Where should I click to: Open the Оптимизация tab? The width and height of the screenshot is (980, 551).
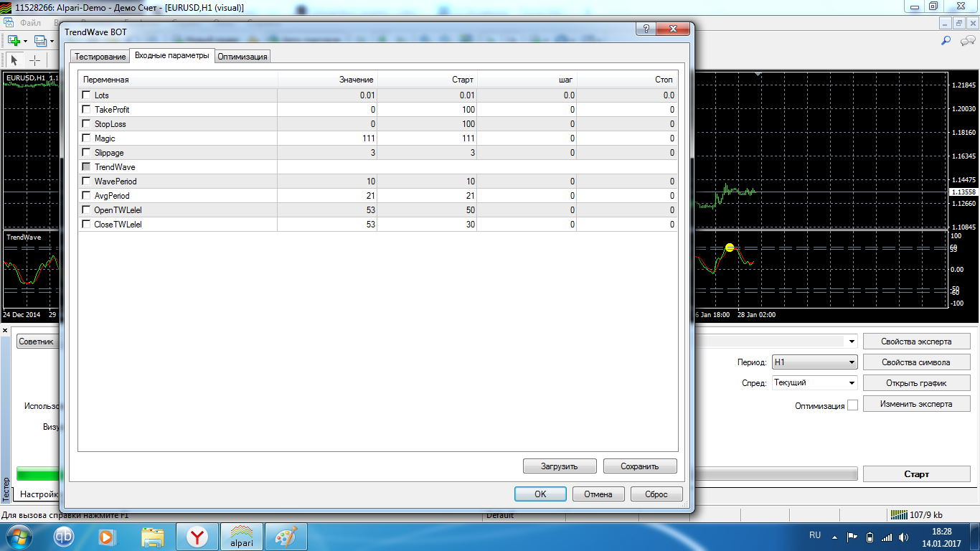click(x=242, y=57)
